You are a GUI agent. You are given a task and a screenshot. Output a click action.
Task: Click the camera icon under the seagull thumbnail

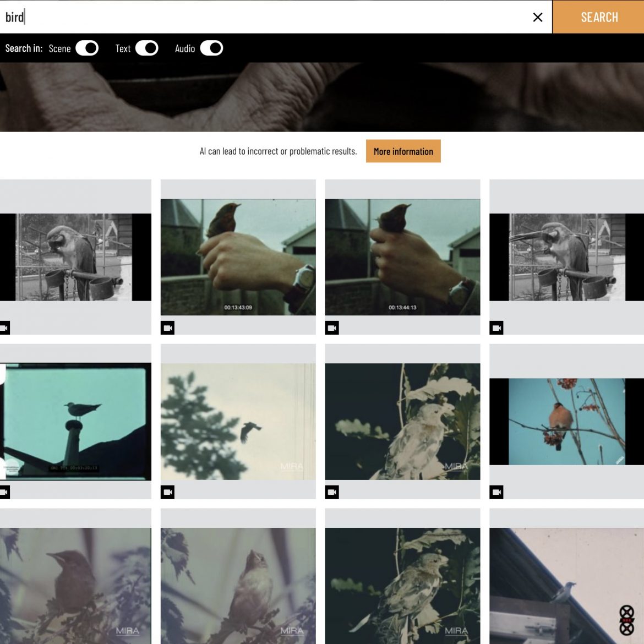4,492
